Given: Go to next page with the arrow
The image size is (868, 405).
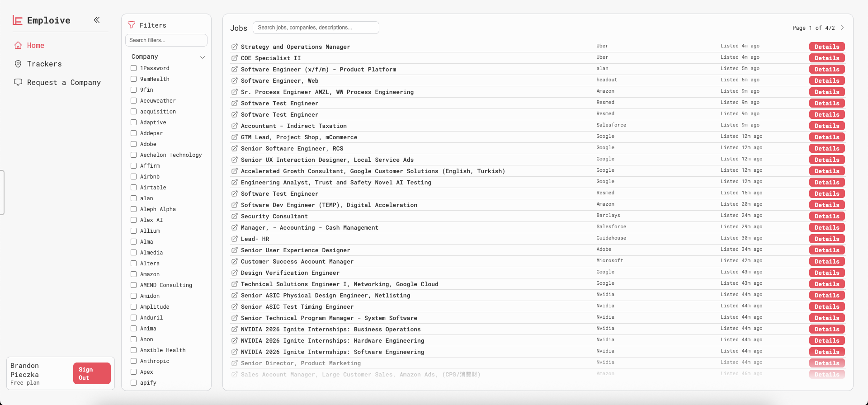Looking at the screenshot, I should click(x=842, y=28).
